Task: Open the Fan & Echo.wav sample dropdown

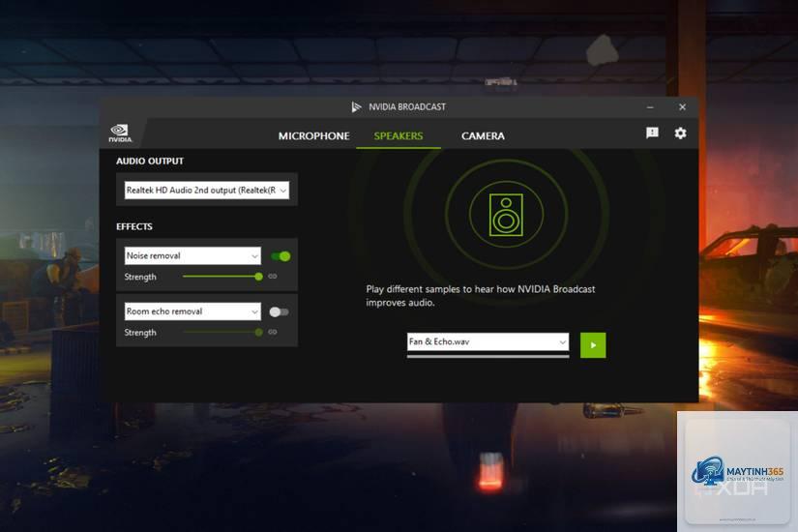Action: tap(488, 341)
